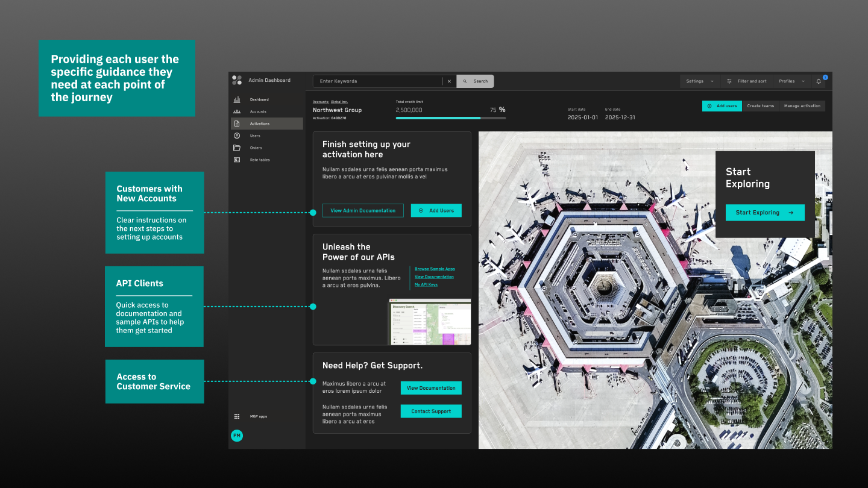
Task: Click View Admin Documentation button
Action: click(363, 210)
